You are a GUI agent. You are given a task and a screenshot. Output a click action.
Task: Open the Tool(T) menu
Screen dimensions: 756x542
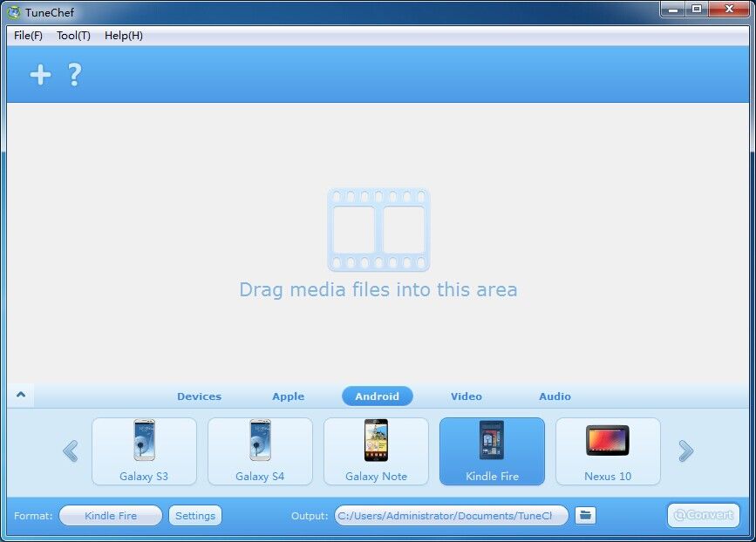click(73, 36)
